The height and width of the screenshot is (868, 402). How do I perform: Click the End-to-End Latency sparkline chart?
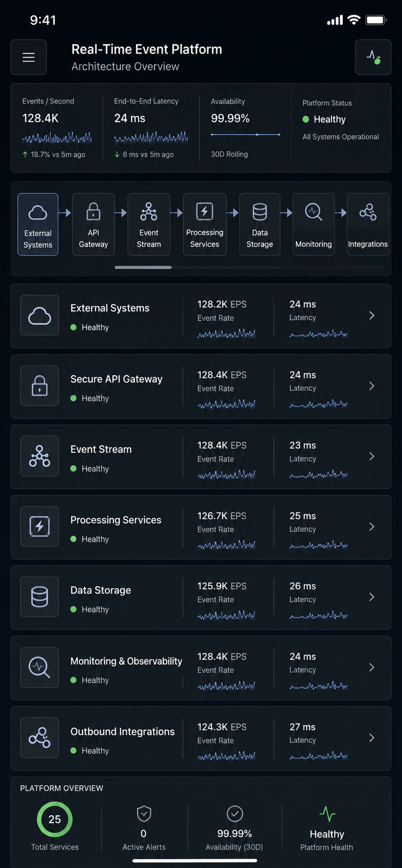click(x=151, y=137)
